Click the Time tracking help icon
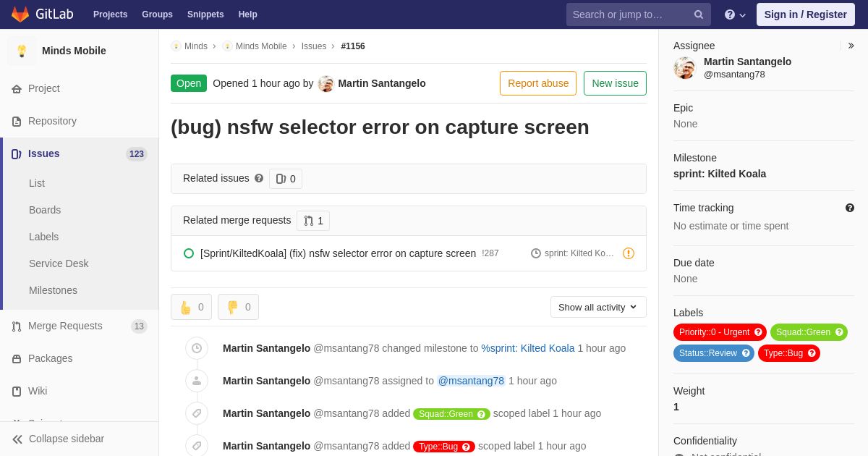 point(850,208)
